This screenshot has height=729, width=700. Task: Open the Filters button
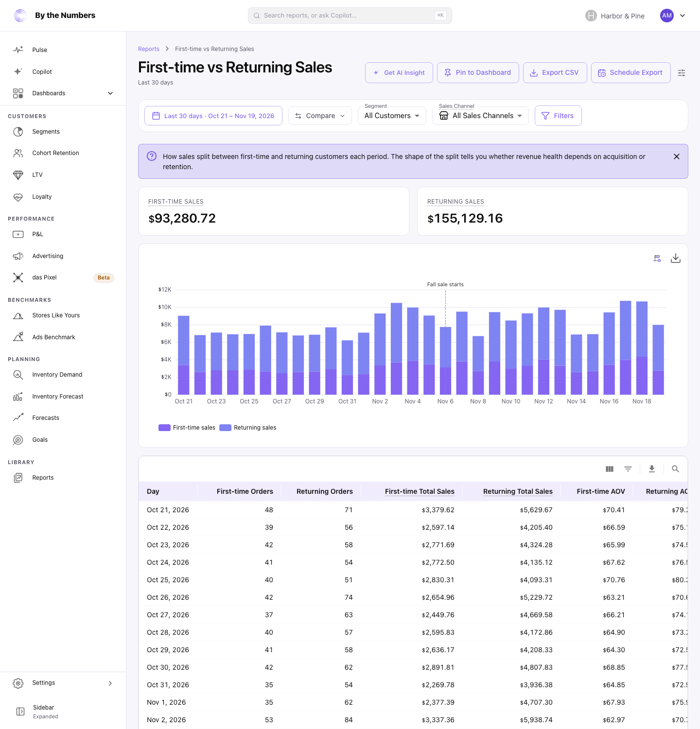coord(558,116)
